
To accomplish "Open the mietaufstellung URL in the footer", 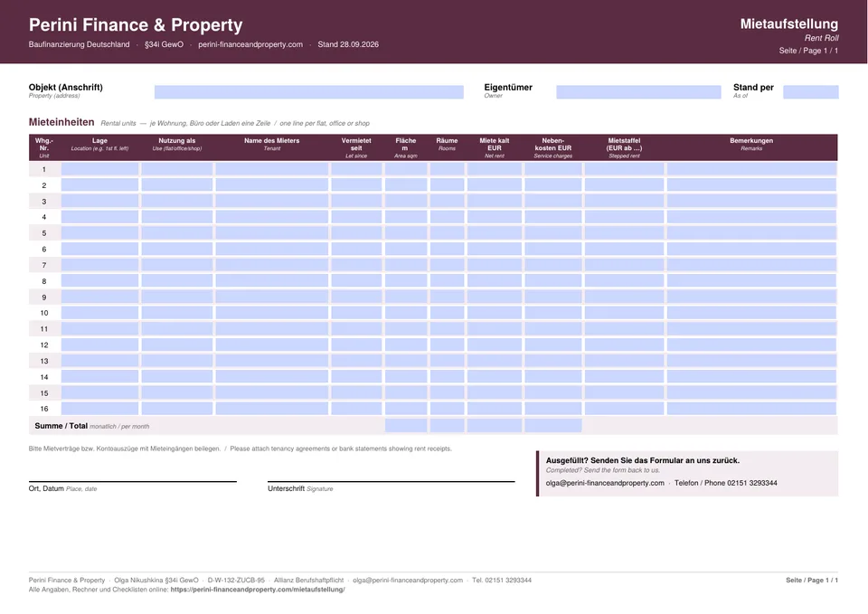I will coord(258,590).
